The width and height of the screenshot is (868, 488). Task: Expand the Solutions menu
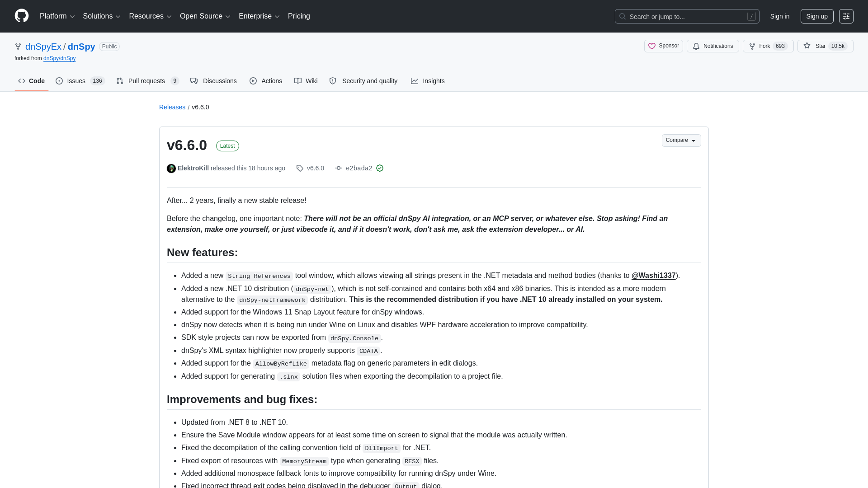point(102,16)
